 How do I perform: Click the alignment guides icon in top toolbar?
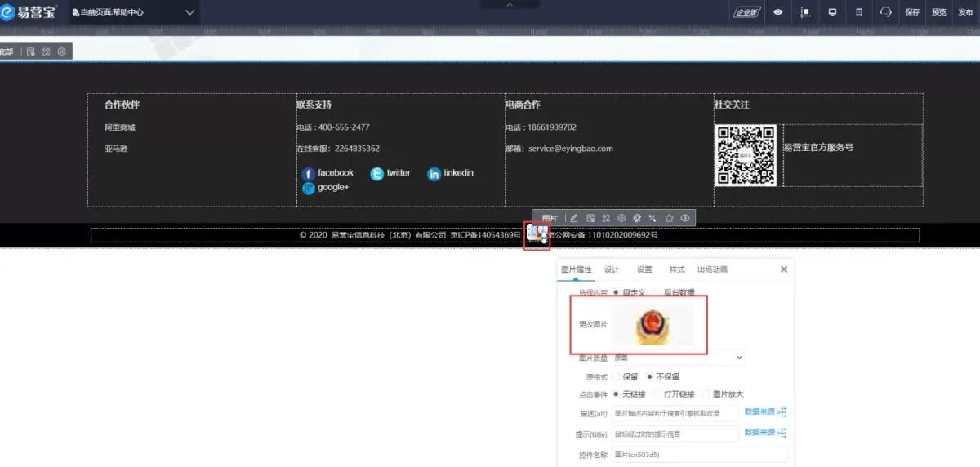pyautogui.click(x=805, y=12)
